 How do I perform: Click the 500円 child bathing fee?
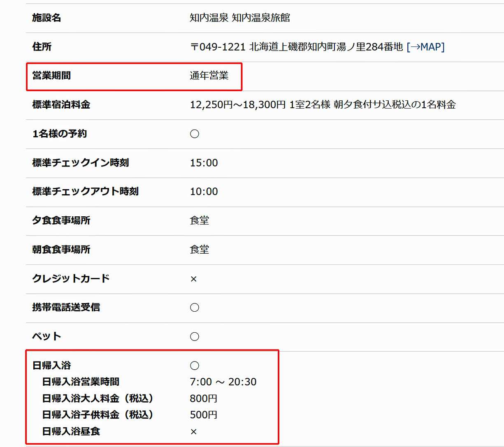[x=203, y=415]
